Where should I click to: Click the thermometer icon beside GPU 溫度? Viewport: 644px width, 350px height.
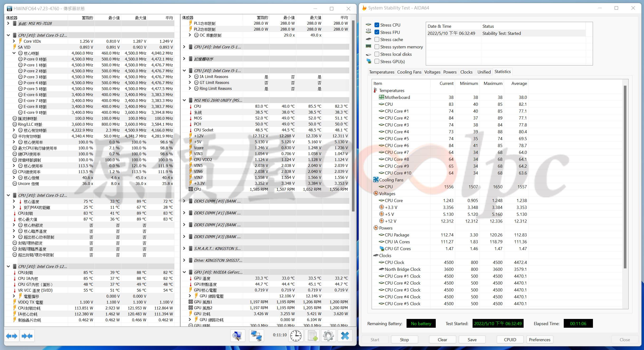point(191,278)
